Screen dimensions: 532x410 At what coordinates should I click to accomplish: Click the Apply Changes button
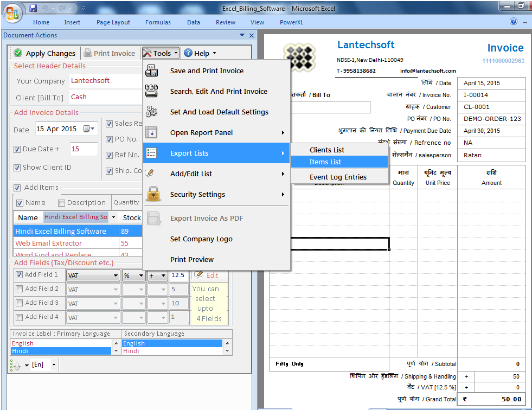pyautogui.click(x=45, y=53)
